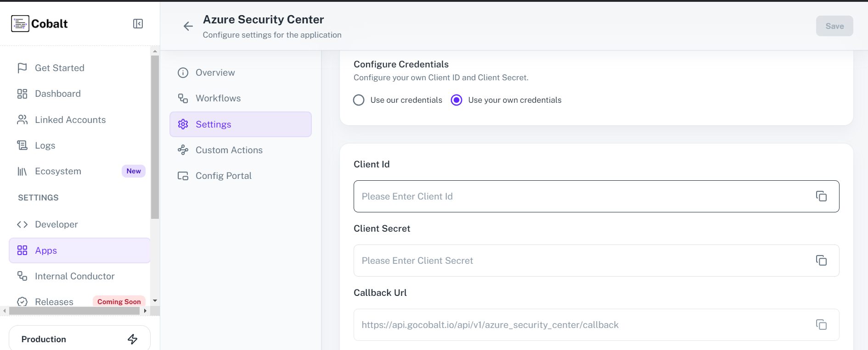Click the SETTINGS section label
This screenshot has width=868, height=350.
(x=38, y=198)
